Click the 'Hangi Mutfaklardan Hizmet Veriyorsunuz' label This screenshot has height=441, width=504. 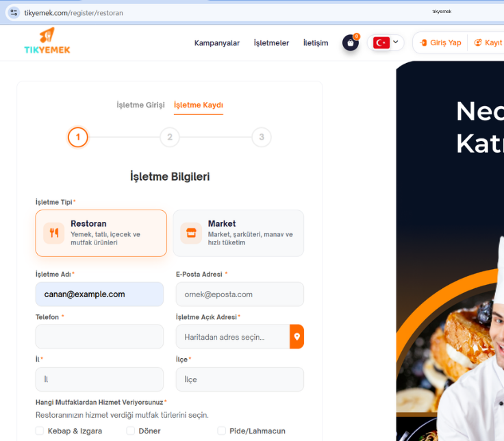[x=99, y=402]
